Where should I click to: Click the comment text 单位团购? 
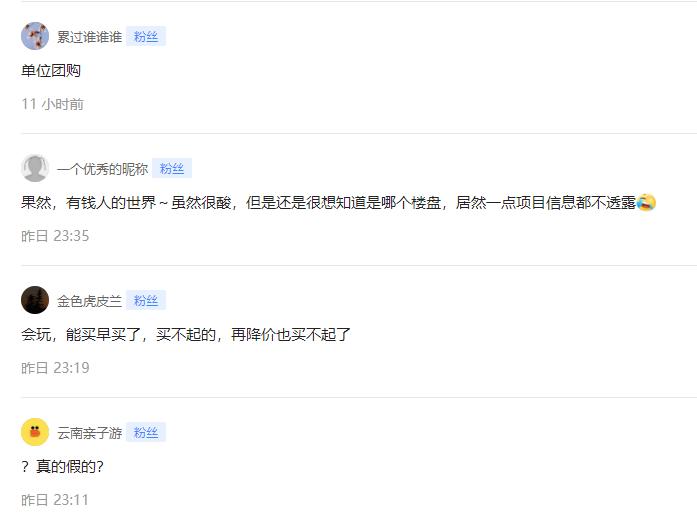click(x=51, y=71)
